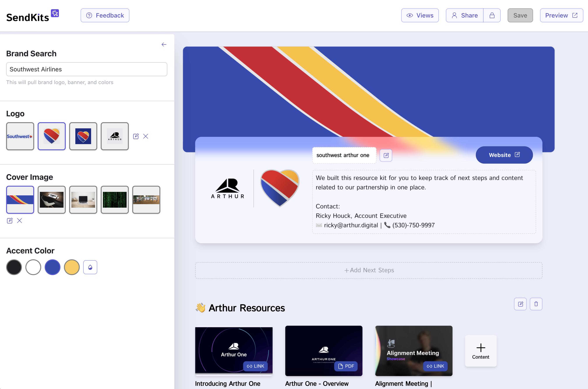
Task: Collapse the brand panel with back arrow
Action: click(164, 44)
